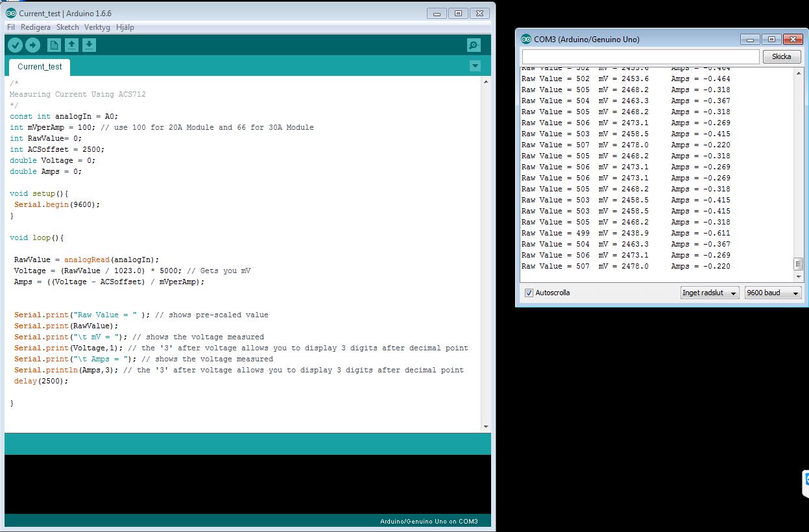Screen dimensions: 809x532
Task: Close the COM3 serial monitor window
Action: pos(792,39)
